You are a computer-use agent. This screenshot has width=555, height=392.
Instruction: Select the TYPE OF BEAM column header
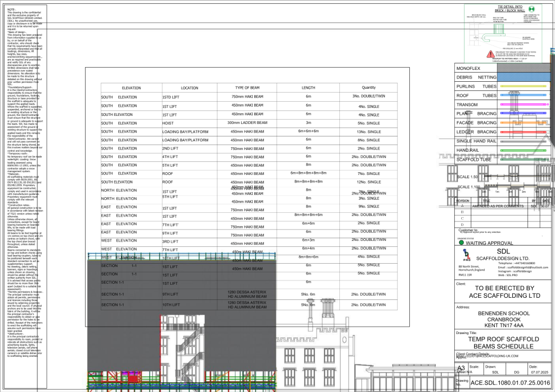pos(247,88)
